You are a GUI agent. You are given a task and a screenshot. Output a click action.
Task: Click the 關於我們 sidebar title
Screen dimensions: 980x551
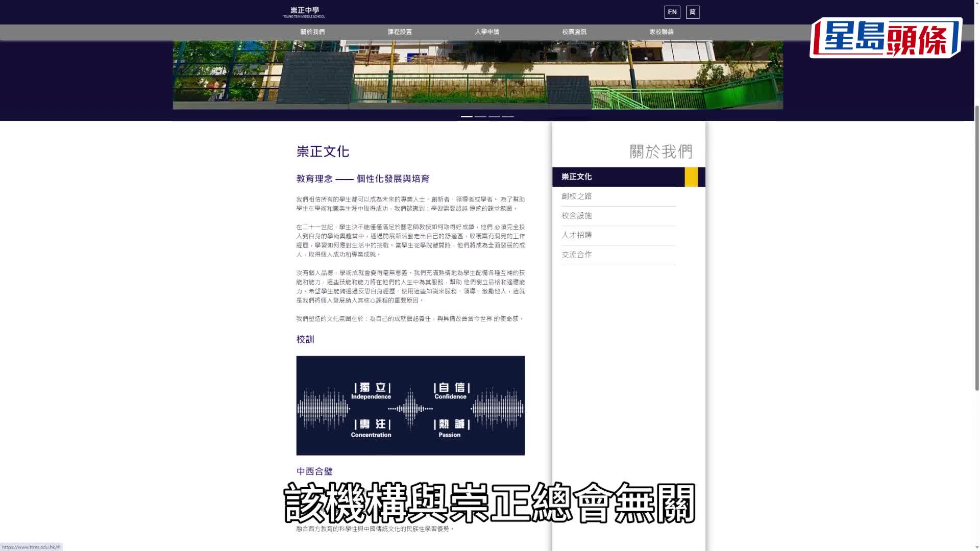(661, 152)
